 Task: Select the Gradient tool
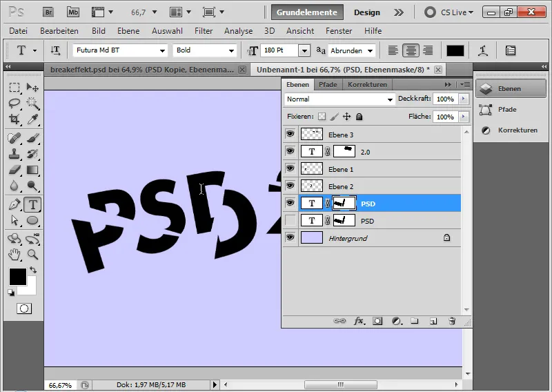(32, 170)
